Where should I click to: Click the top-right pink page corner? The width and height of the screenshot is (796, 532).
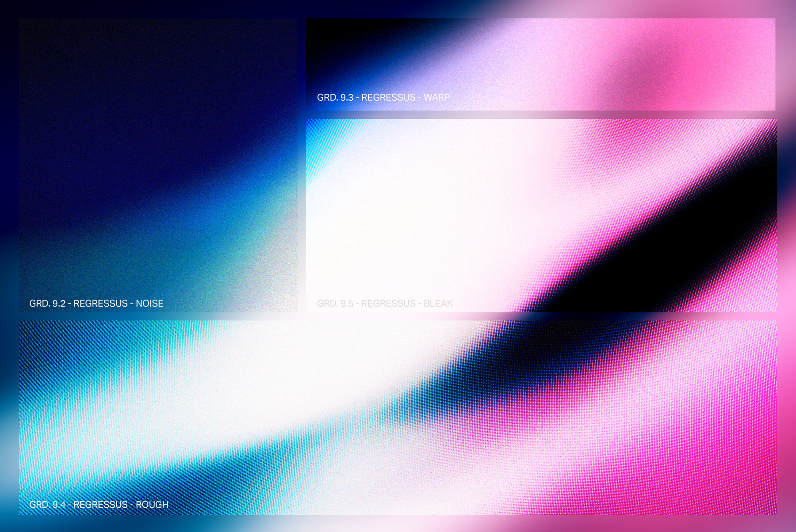(x=787, y=9)
